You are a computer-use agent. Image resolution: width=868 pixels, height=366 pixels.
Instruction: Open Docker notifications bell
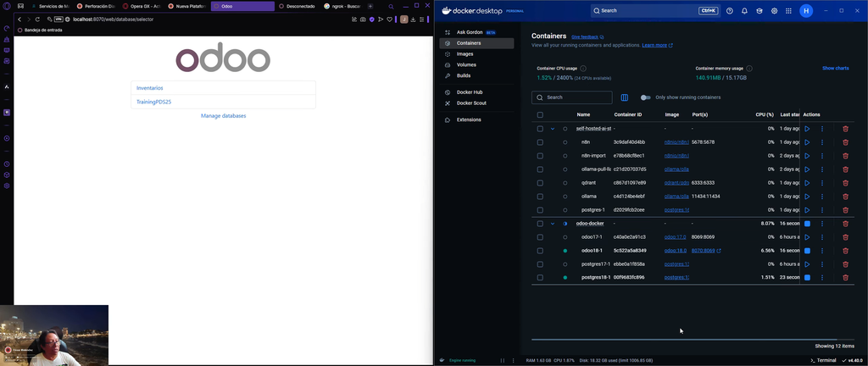[744, 11]
